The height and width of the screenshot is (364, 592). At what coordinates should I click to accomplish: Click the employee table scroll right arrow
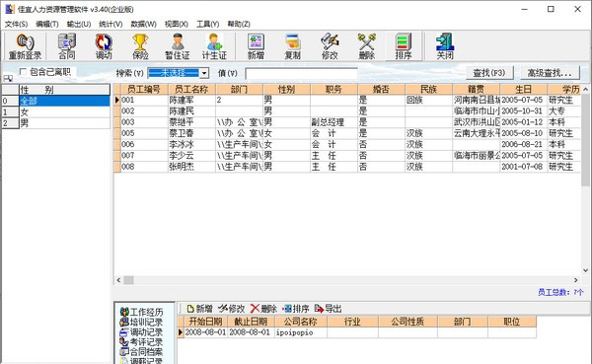(x=576, y=280)
